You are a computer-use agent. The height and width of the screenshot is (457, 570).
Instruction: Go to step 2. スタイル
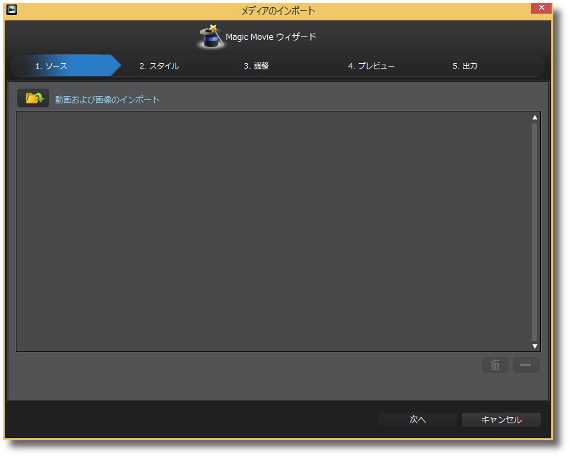point(159,66)
